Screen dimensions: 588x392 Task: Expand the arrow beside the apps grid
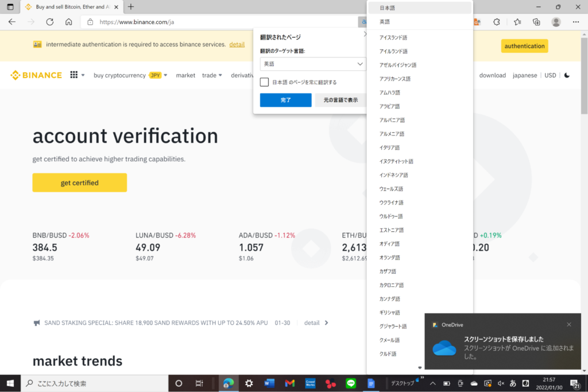coord(83,75)
